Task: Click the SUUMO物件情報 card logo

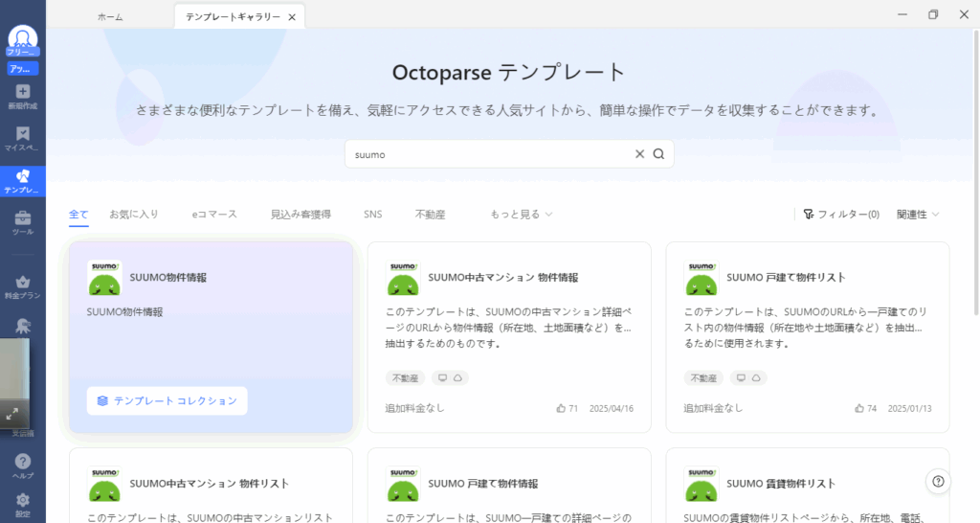Action: pyautogui.click(x=104, y=278)
